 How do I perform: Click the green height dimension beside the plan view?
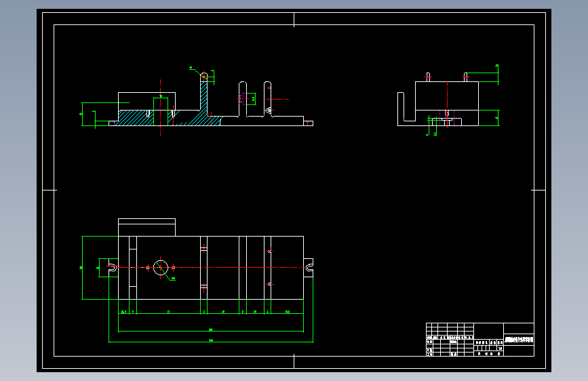82,268
